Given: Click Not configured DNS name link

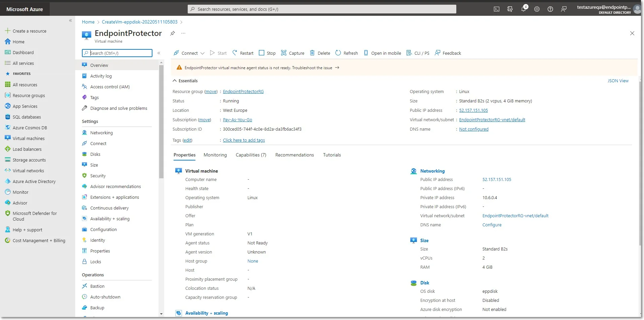Looking at the screenshot, I should (473, 129).
